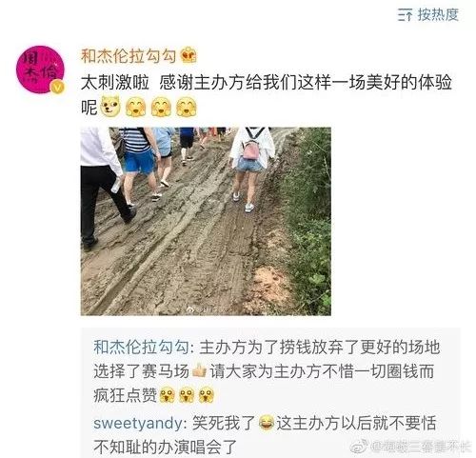Click the sort arrows icon beside 按热度
The image size is (476, 458).
point(406,15)
